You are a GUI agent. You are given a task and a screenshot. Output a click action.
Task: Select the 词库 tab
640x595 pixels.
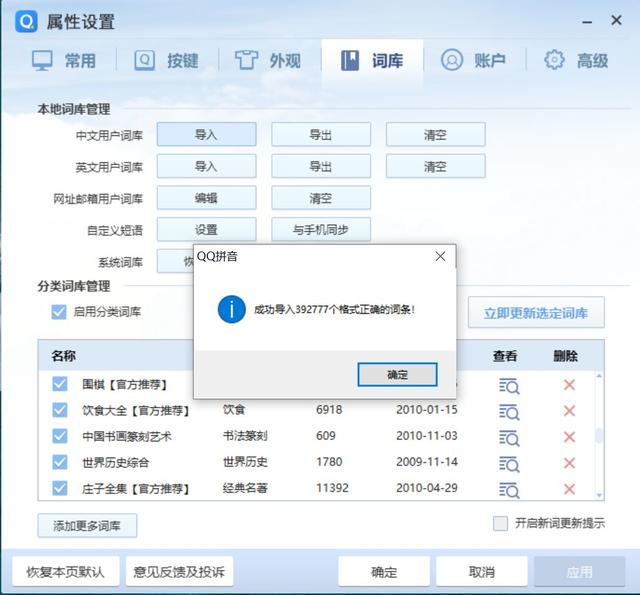(372, 61)
